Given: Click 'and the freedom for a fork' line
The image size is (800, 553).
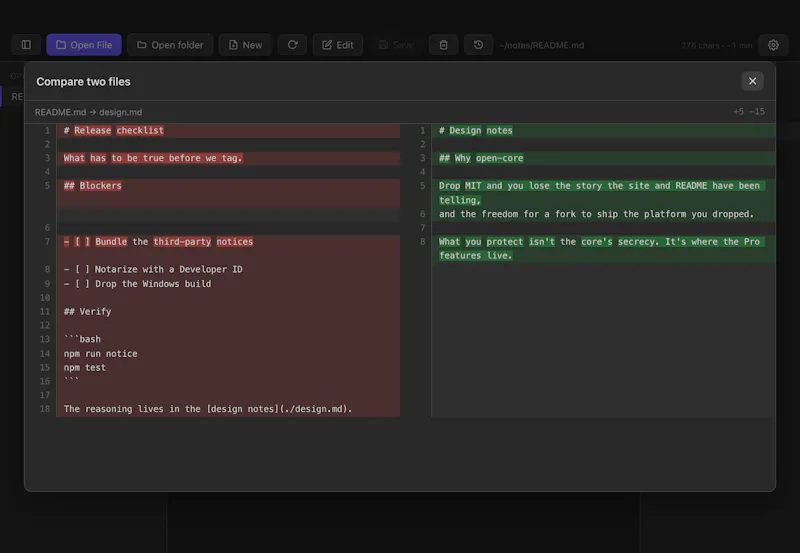Looking at the screenshot, I should 604,214.
